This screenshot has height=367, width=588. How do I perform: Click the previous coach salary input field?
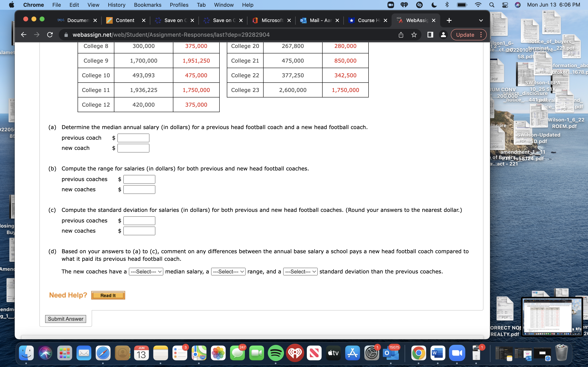tap(133, 138)
